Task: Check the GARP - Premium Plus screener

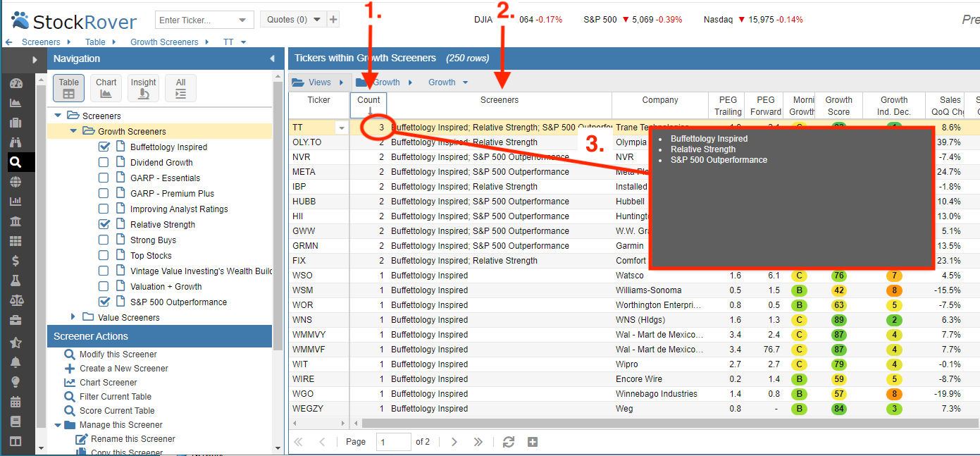Action: click(104, 193)
